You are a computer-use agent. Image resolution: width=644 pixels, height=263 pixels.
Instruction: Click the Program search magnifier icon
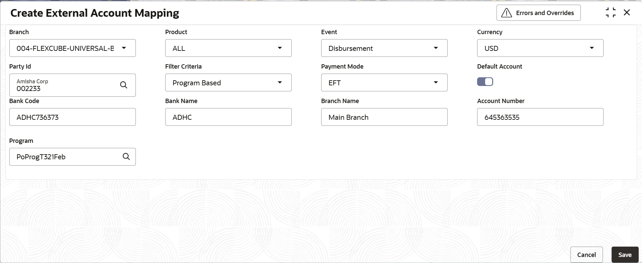(x=126, y=157)
